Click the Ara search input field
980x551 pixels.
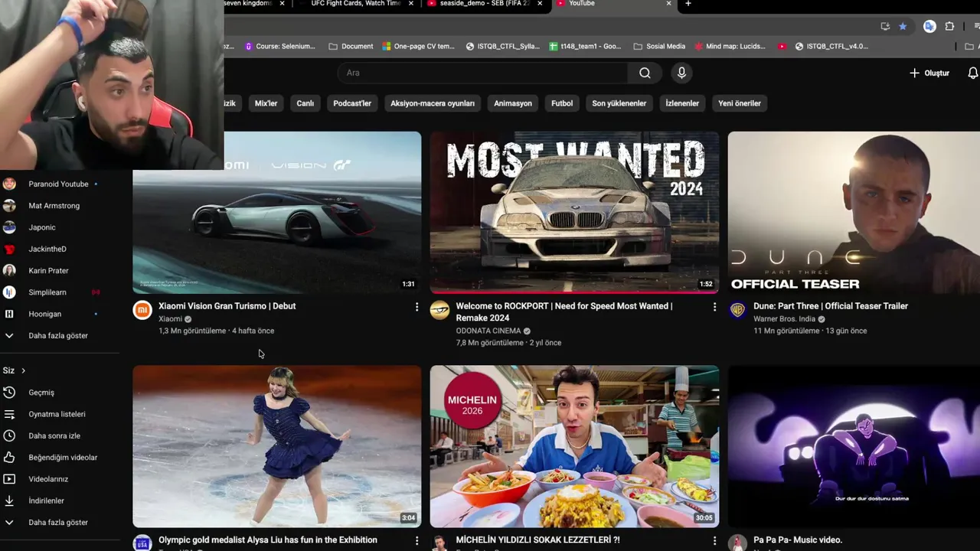pos(482,73)
